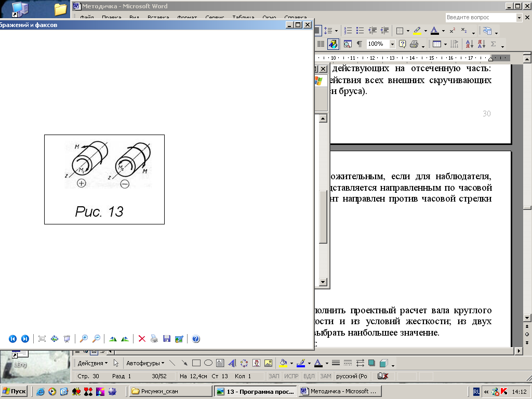Open the Сервис menu
This screenshot has height=399, width=532.
pyautogui.click(x=215, y=17)
